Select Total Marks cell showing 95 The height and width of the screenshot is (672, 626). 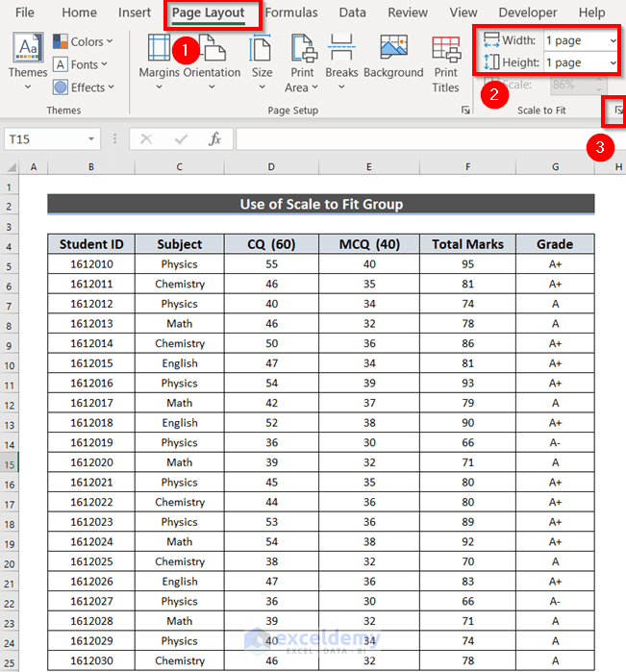click(x=467, y=264)
